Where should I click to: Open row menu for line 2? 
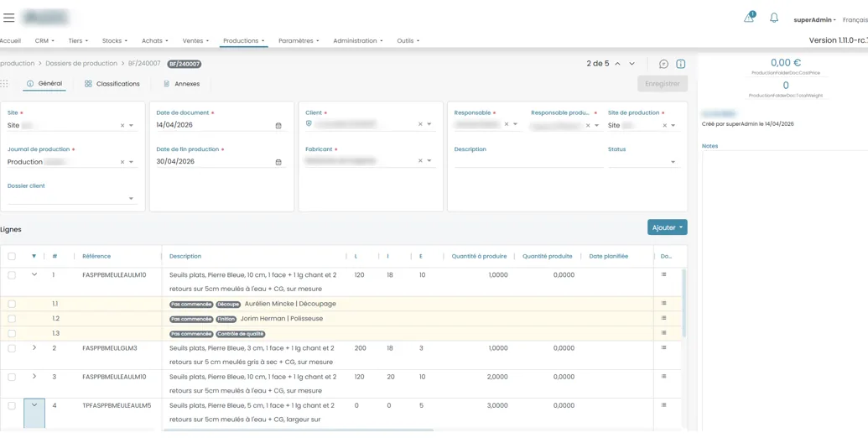tap(663, 347)
